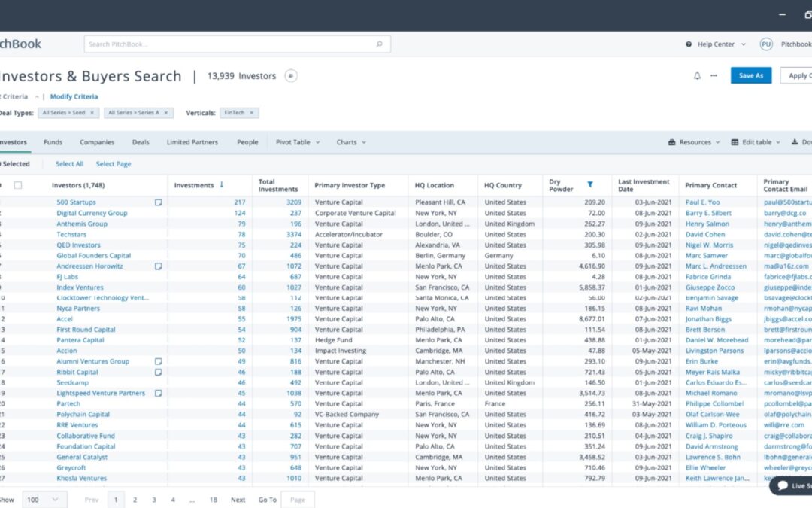Open the three-dot more options menu
The width and height of the screenshot is (812, 508).
tap(714, 76)
